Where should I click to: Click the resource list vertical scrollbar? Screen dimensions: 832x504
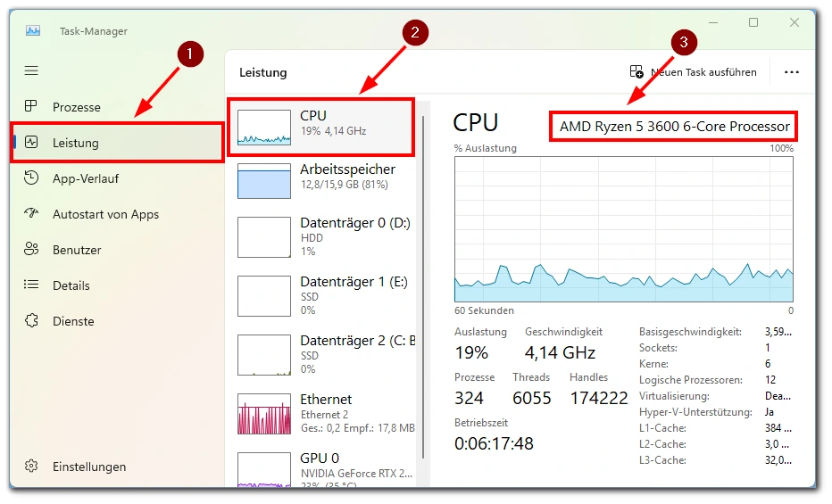coord(423,286)
